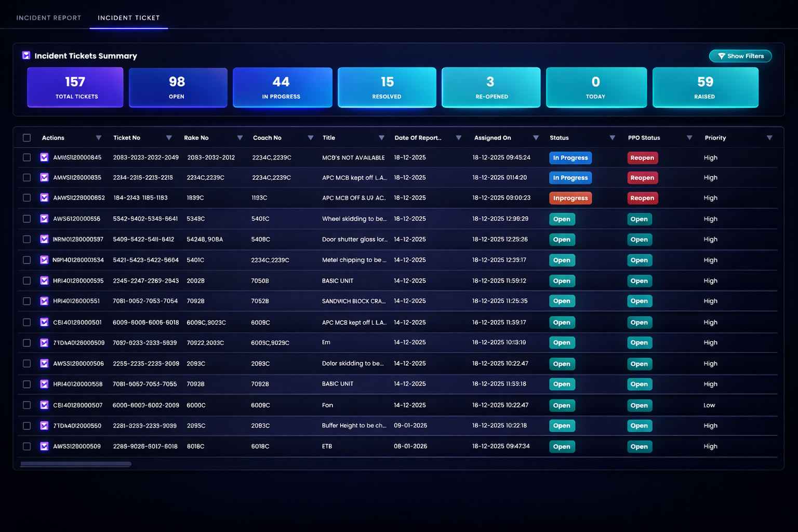Screen dimensions: 798x532
Task: Click the action icon for ticket AWS6120000556
Action: click(44, 219)
